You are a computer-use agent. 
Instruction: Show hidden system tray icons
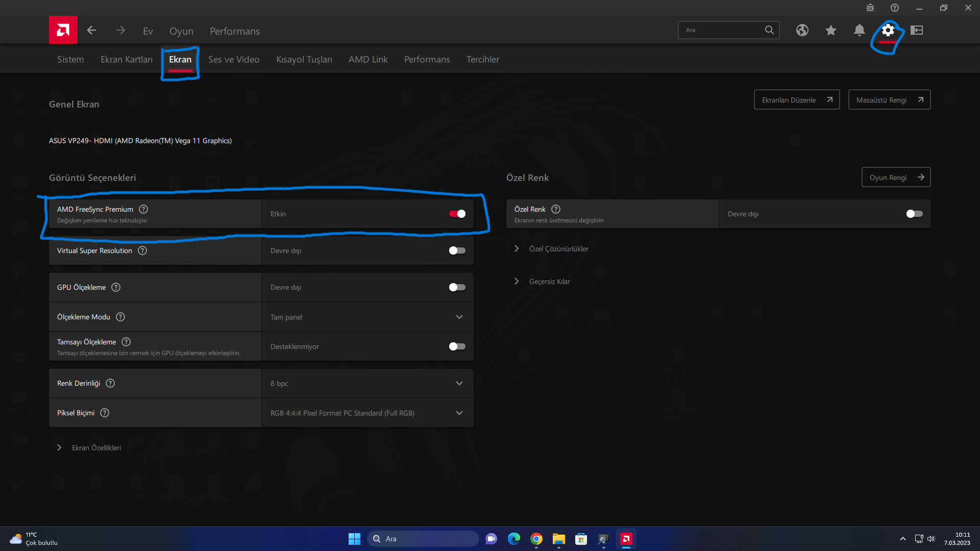pos(903,539)
